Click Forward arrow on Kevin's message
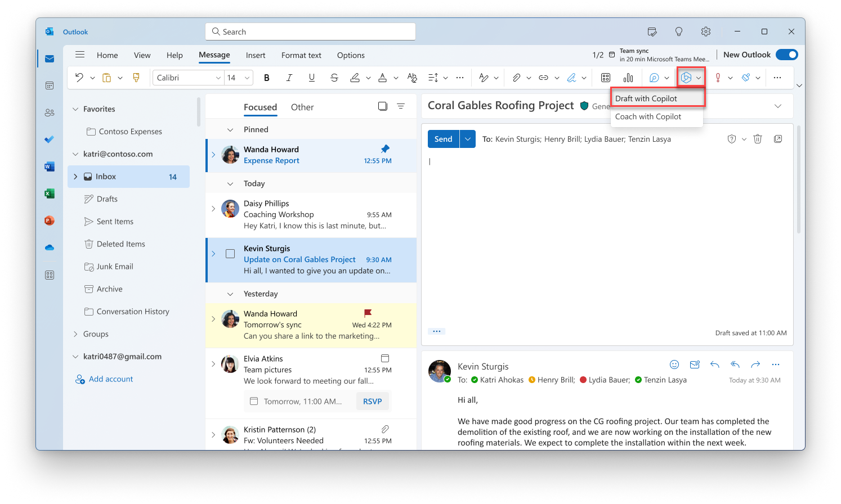Screen dimensions: 841x504 click(755, 364)
